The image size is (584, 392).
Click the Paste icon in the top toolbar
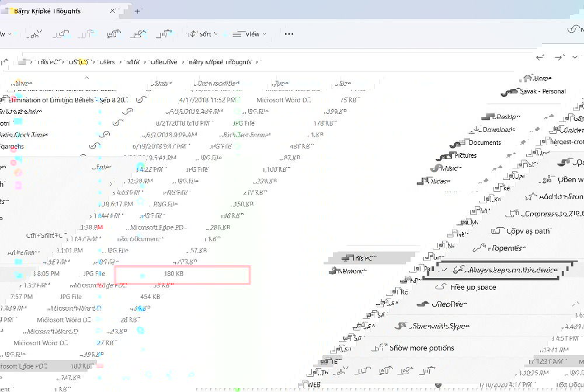point(87,34)
